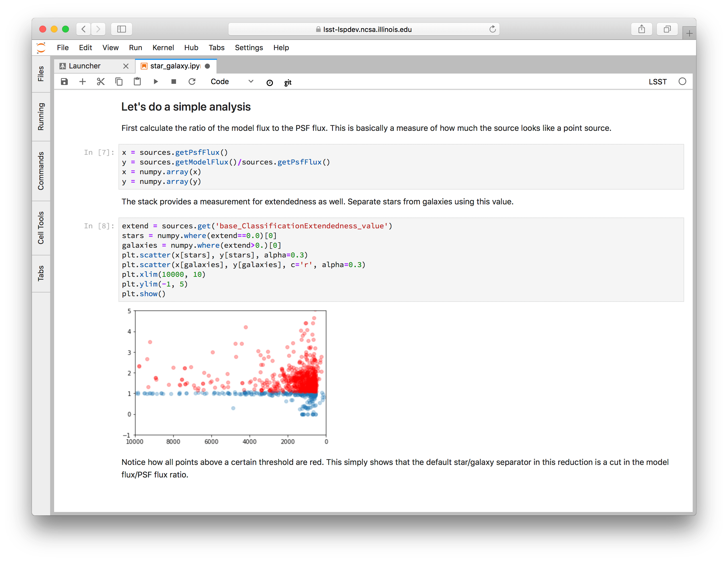Save the notebook with the floppy disk icon
The width and height of the screenshot is (728, 561).
[64, 82]
